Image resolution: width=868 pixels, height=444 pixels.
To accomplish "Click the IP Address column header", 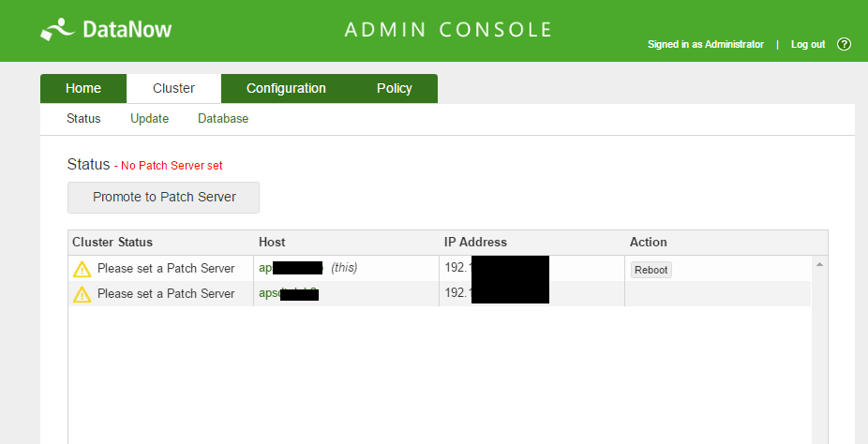I will tap(475, 243).
